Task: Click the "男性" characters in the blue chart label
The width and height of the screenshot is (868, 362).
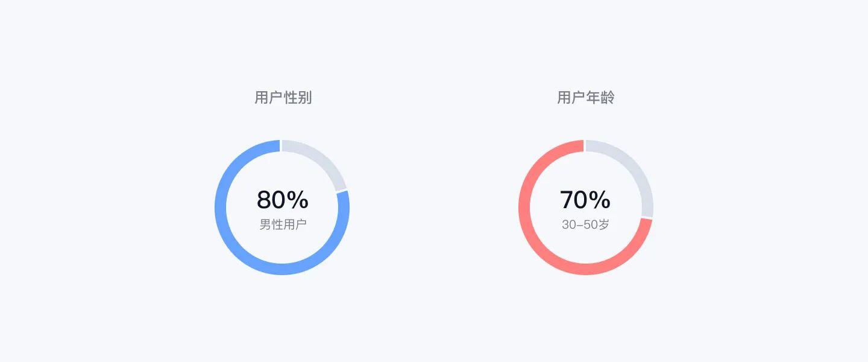Action: [x=271, y=224]
